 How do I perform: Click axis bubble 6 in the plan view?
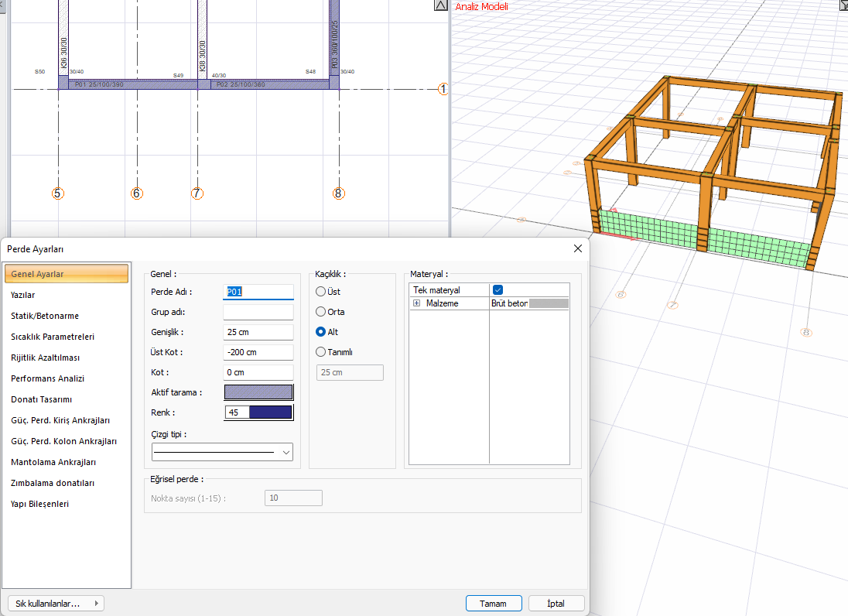point(137,193)
